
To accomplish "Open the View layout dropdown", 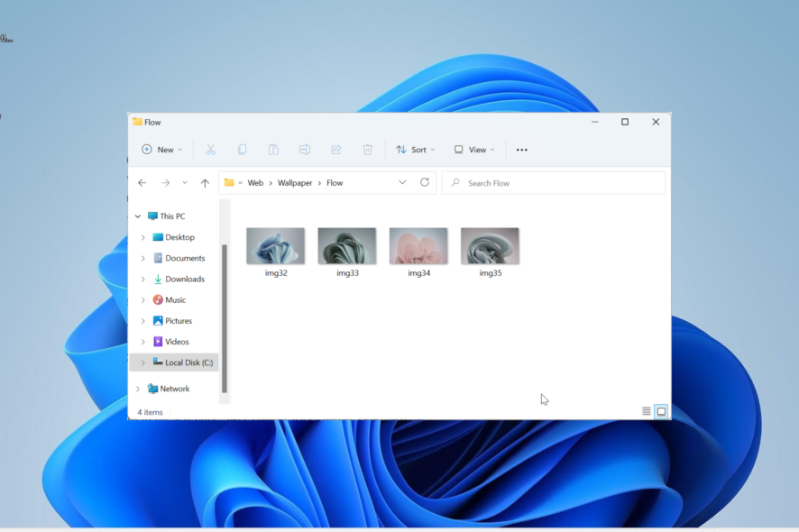I will pyautogui.click(x=474, y=150).
